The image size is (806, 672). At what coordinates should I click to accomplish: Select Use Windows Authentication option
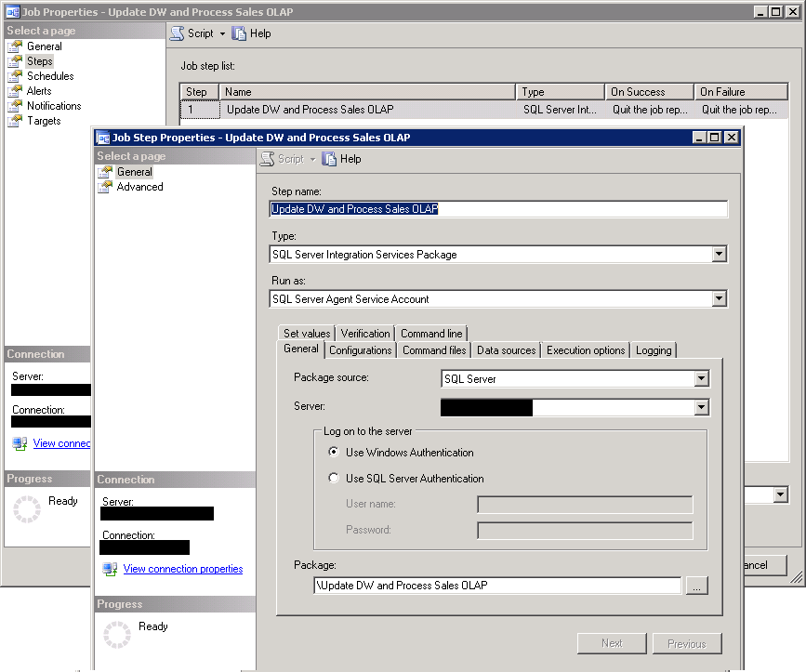tap(334, 452)
